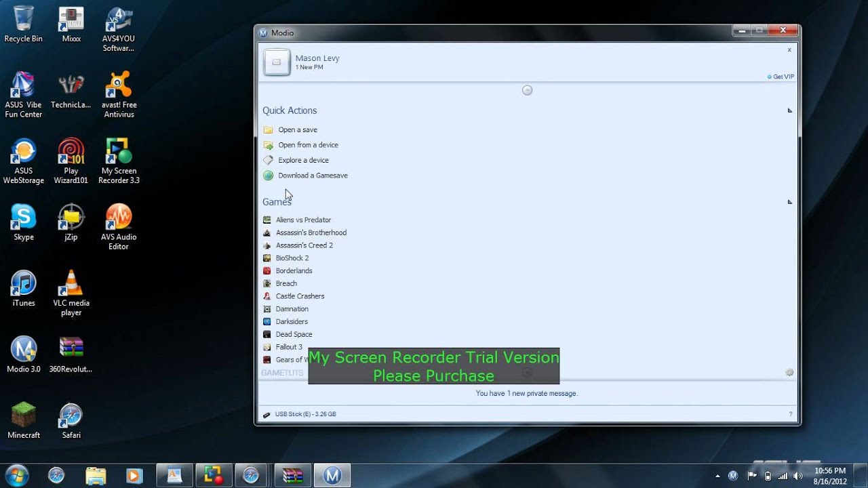Open ASUS Vibe Fun Center shortcut

24,95
